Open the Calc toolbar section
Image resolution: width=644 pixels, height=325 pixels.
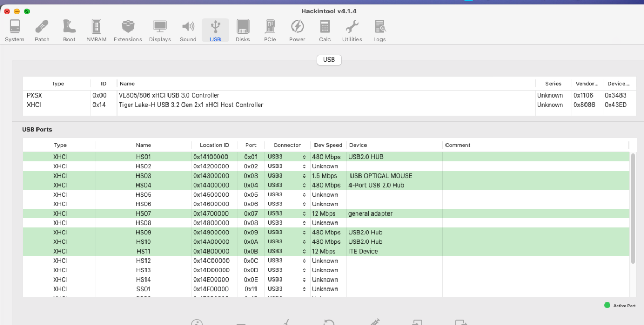coord(325,31)
